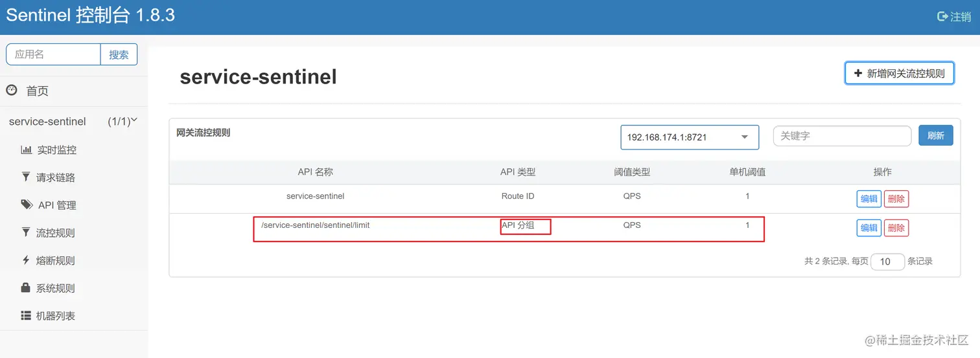Focus the 应用名 search field
The width and height of the screenshot is (980, 358).
click(53, 54)
